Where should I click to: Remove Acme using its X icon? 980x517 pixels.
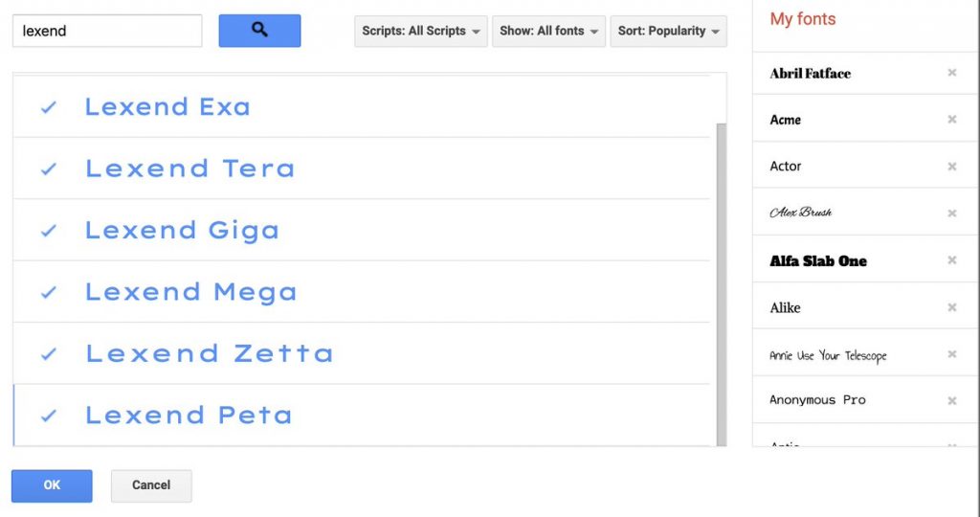coord(952,119)
